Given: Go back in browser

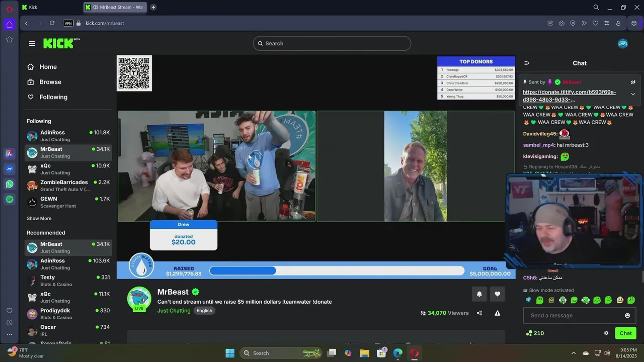Looking at the screenshot, I should pyautogui.click(x=27, y=23).
